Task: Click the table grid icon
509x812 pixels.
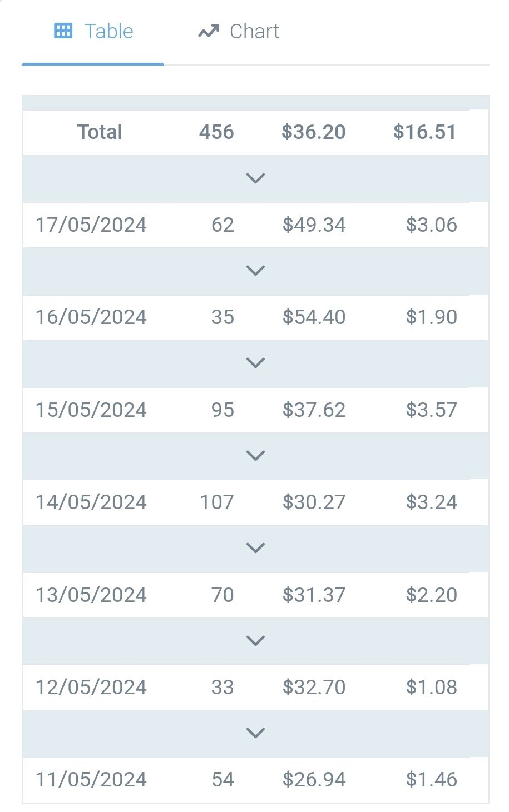Action: [x=63, y=31]
